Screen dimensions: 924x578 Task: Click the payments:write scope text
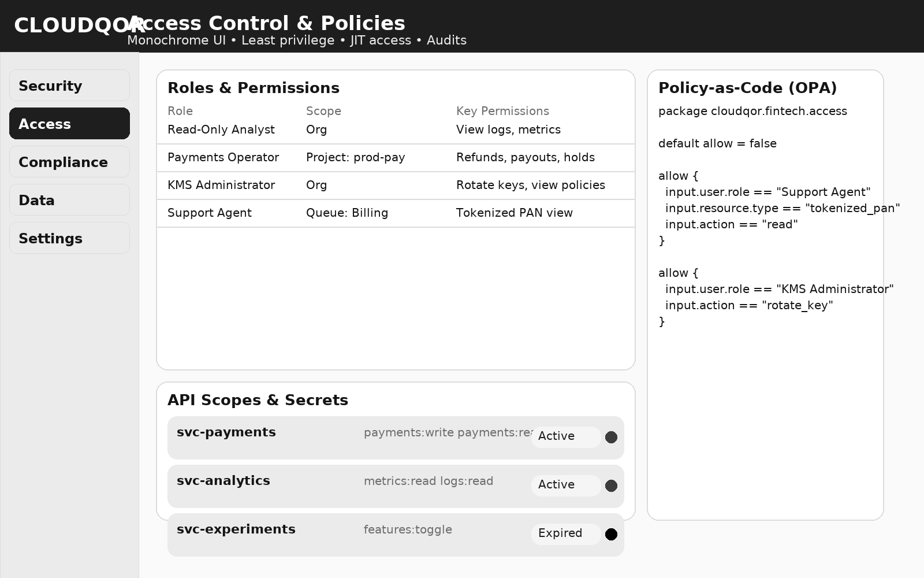pyautogui.click(x=409, y=432)
